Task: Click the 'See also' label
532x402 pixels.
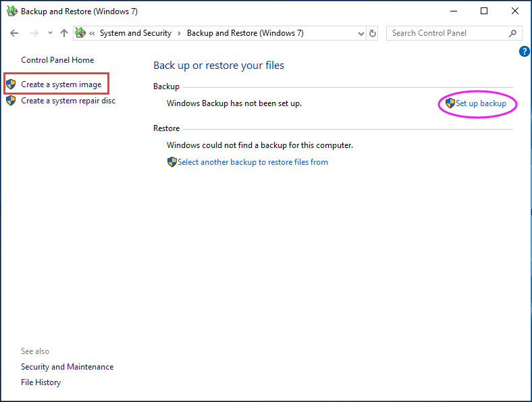Action: (35, 351)
